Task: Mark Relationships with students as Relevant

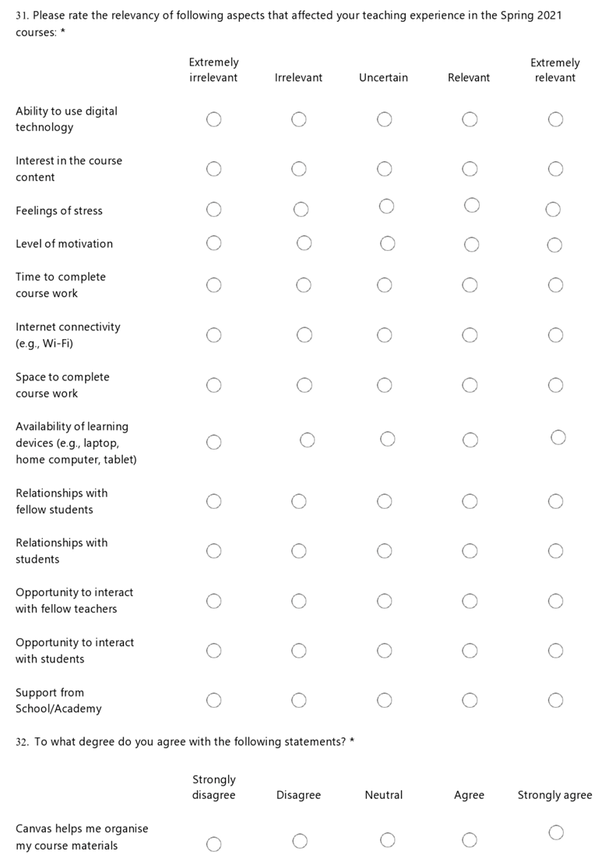Action: (x=470, y=551)
